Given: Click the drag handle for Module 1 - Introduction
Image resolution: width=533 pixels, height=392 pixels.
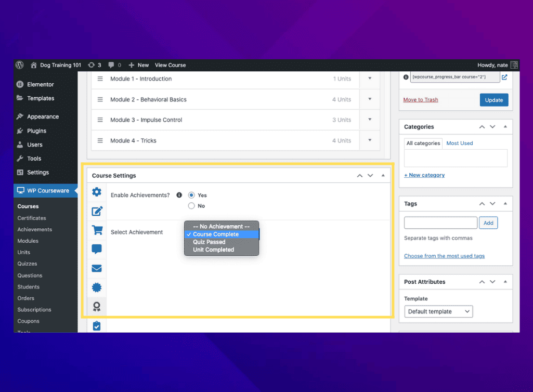Looking at the screenshot, I should click(100, 79).
